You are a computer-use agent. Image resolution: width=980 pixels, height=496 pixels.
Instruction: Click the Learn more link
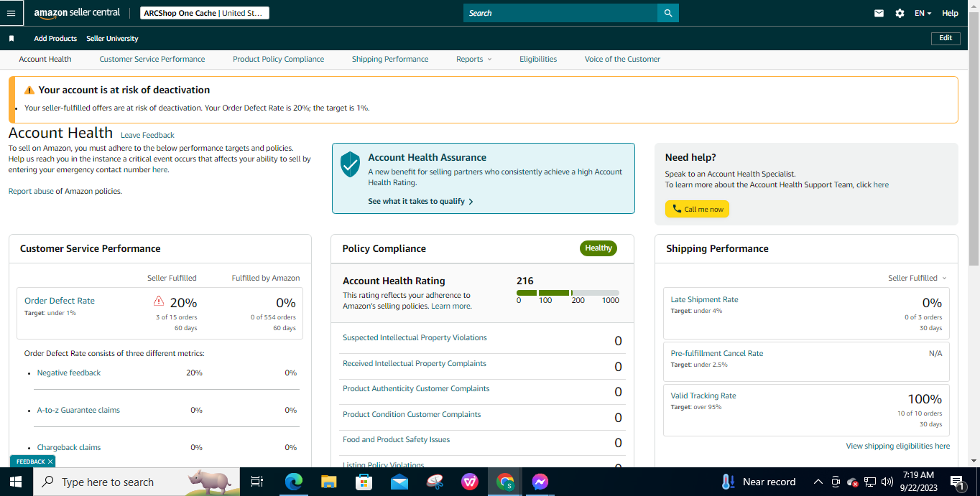(450, 306)
